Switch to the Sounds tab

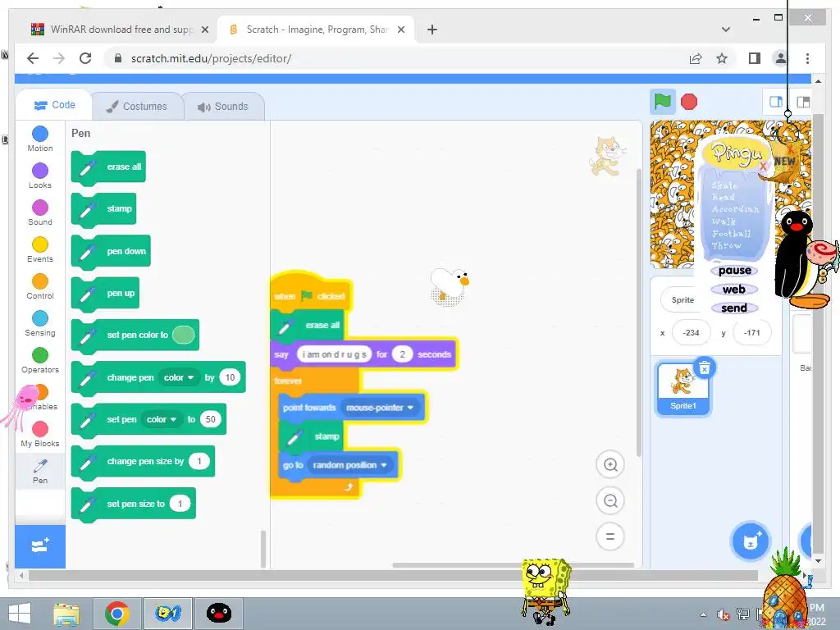[x=223, y=106]
